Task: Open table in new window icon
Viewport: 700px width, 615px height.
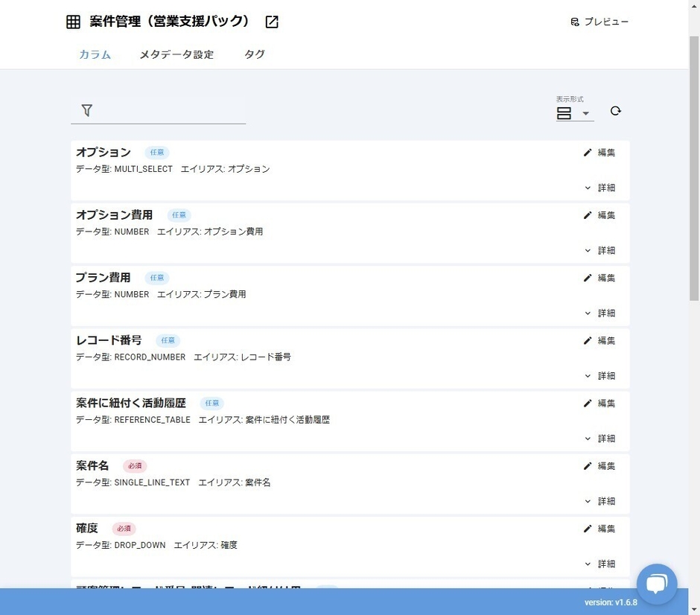Action: (271, 22)
